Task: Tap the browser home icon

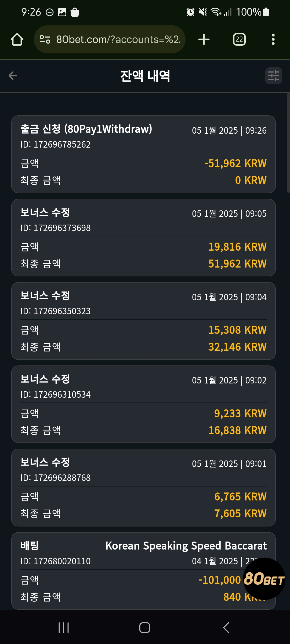Action: [x=17, y=39]
